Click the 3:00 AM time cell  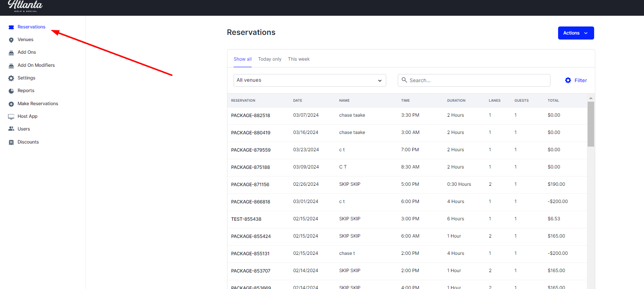coord(410,132)
